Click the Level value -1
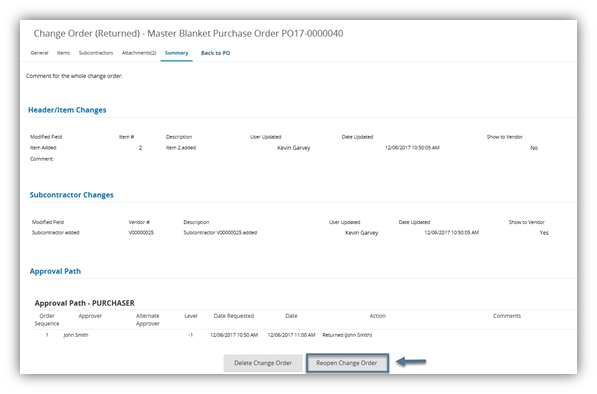This screenshot has height=394, width=597. tap(190, 335)
